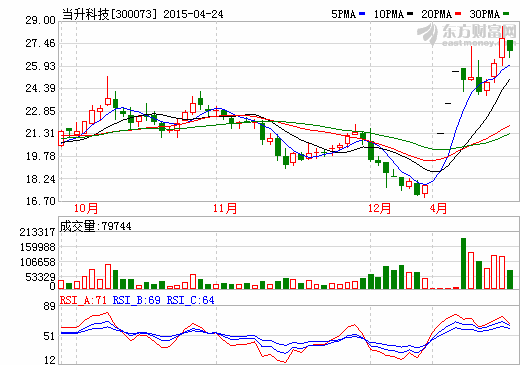The image size is (520, 365).
Task: Click the RSI_A:71 indicator label
Action: (83, 300)
